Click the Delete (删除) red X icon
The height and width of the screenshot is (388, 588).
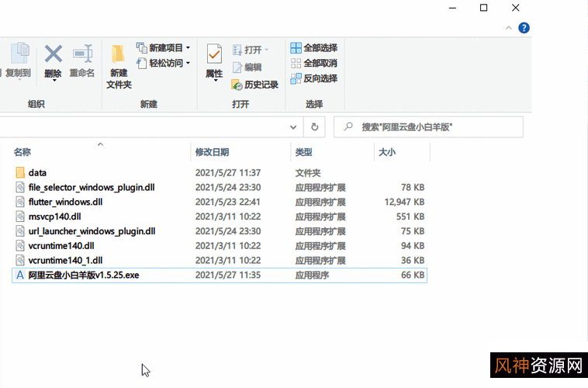[54, 54]
